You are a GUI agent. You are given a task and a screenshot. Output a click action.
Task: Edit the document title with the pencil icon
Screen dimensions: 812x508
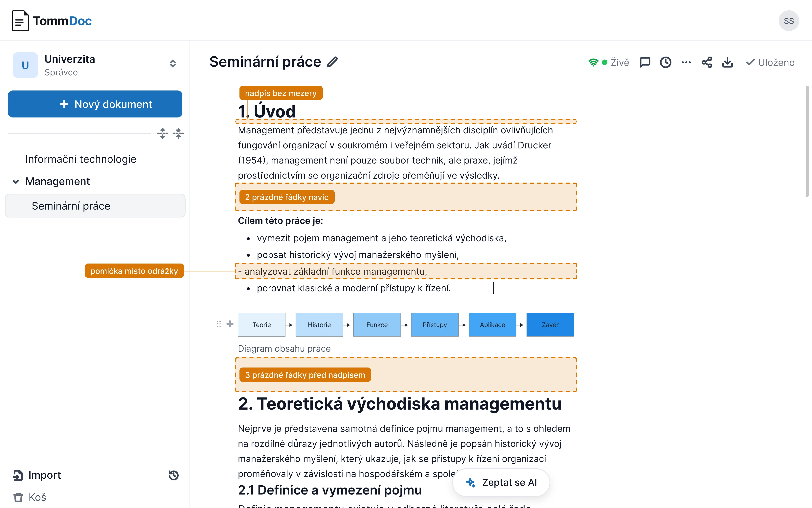coord(332,62)
